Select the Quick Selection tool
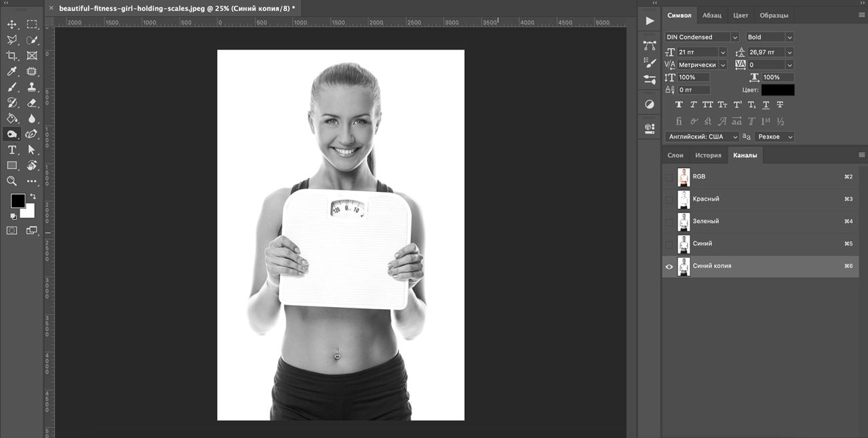Screen dimensions: 868x438 click(x=32, y=40)
